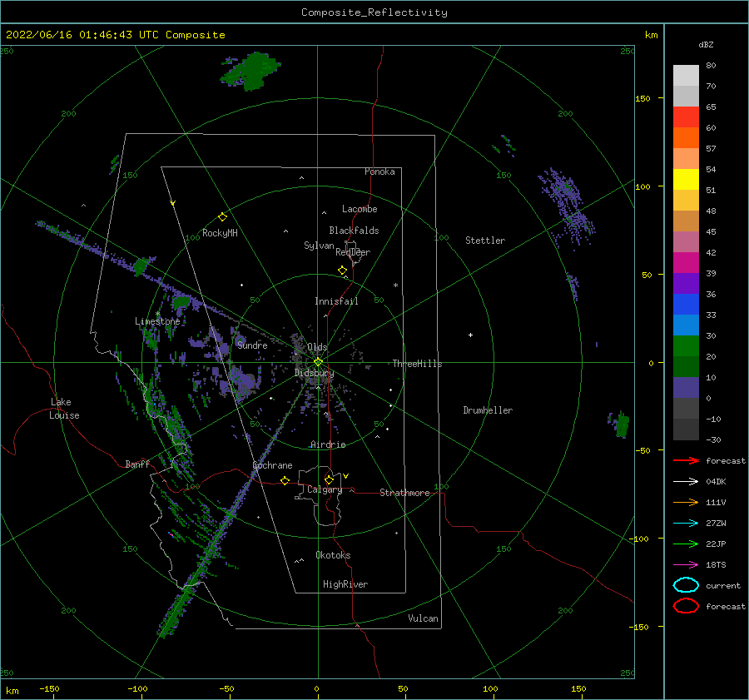749x700 pixels.
Task: Click the white 04DK arrow icon
Action: (x=686, y=481)
